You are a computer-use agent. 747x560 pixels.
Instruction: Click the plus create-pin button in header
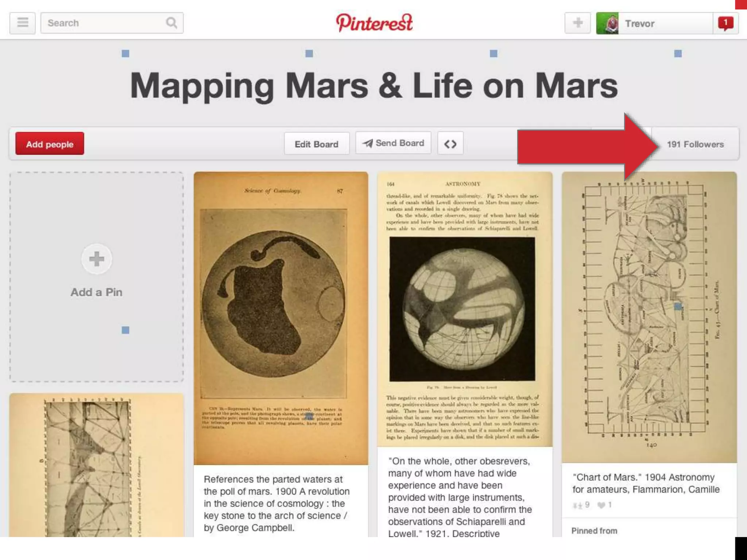577,23
